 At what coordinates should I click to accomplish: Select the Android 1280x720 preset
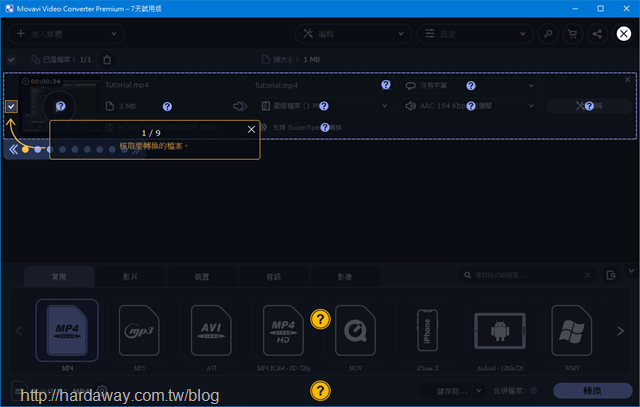pos(500,330)
